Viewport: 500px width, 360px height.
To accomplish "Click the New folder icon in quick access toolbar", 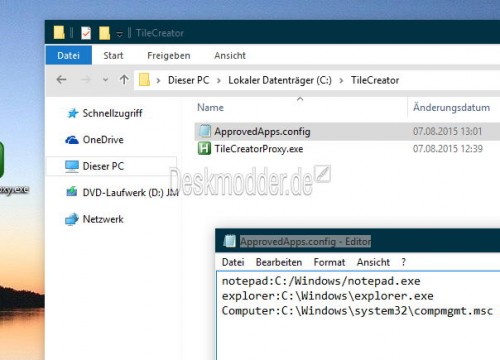I will tap(104, 33).
